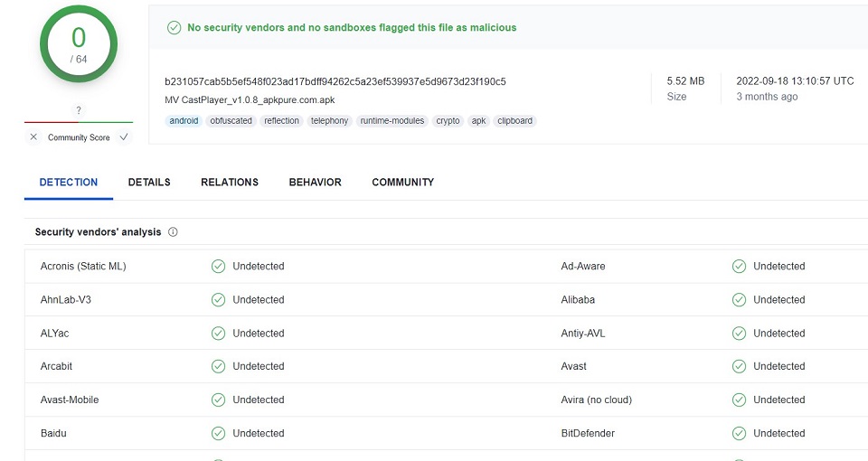Click the Security vendors' analysis heading

tap(98, 232)
